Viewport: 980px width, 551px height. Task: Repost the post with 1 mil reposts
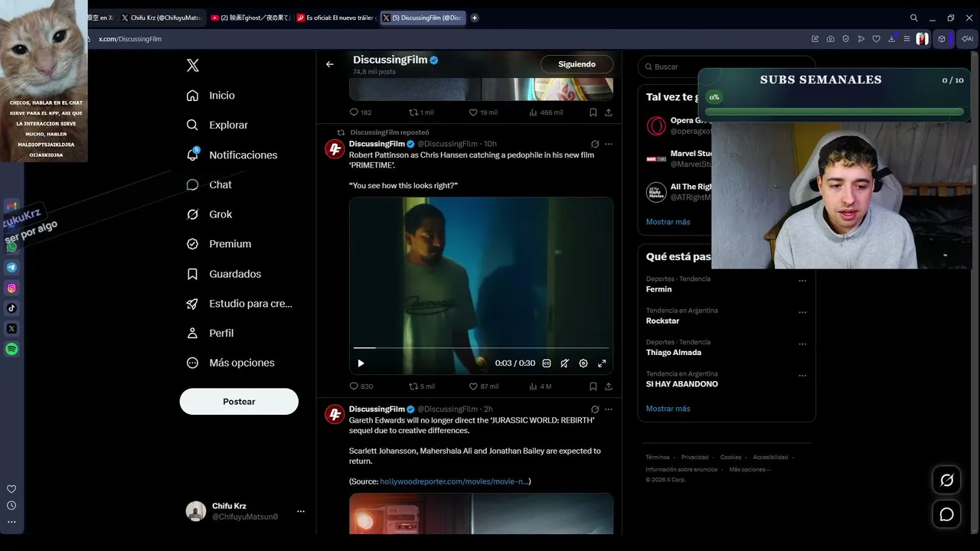422,112
